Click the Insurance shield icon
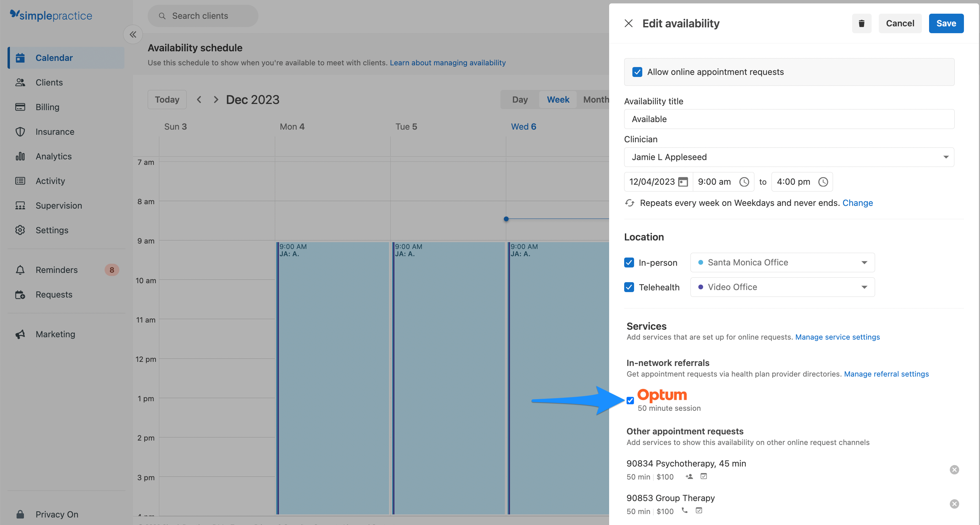Image resolution: width=980 pixels, height=525 pixels. (x=20, y=132)
